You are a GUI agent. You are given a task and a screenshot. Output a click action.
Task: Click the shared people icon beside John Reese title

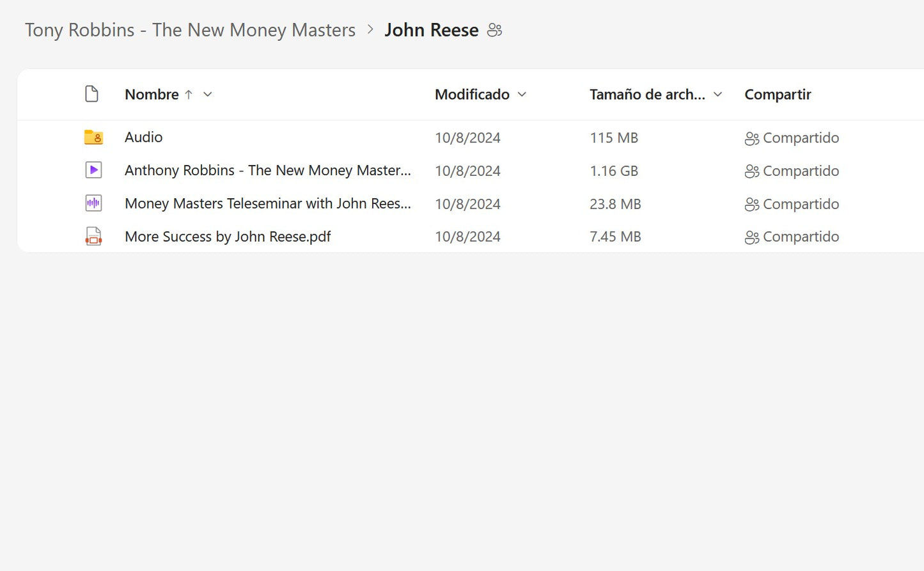(494, 30)
